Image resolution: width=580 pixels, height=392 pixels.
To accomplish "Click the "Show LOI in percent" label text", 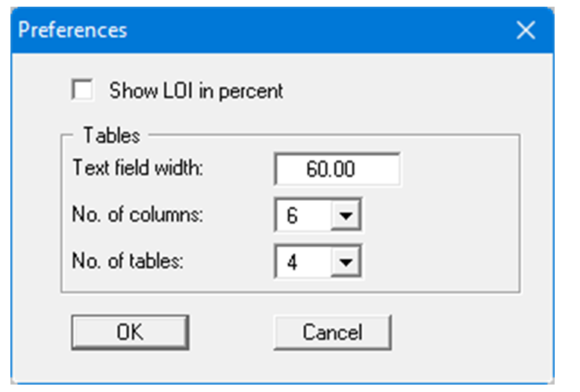I will [x=196, y=91].
